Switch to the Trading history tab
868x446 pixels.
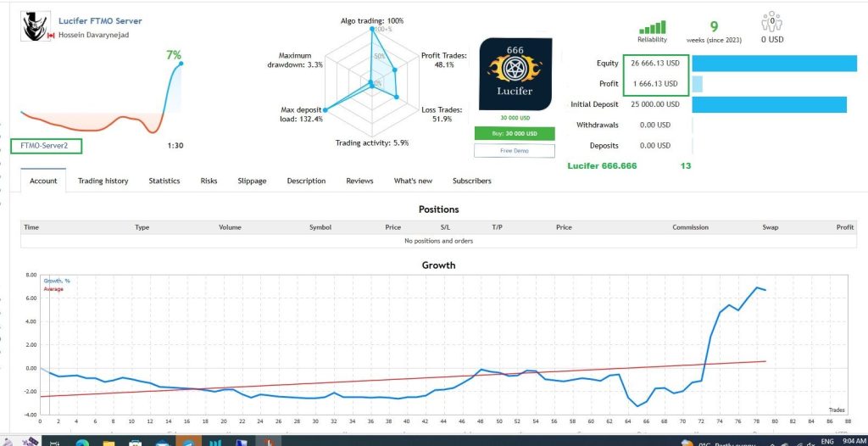[x=103, y=181]
